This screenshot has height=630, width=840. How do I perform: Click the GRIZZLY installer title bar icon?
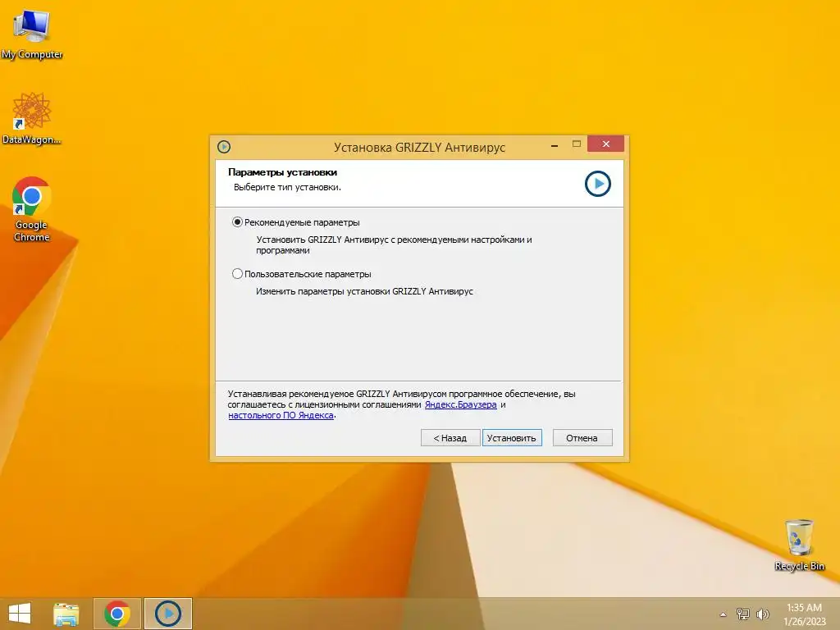tap(224, 147)
